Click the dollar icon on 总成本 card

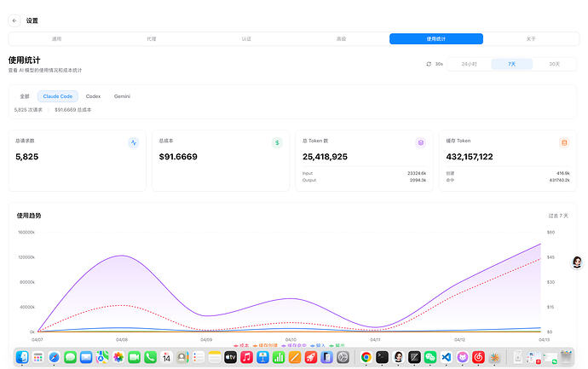(x=277, y=143)
